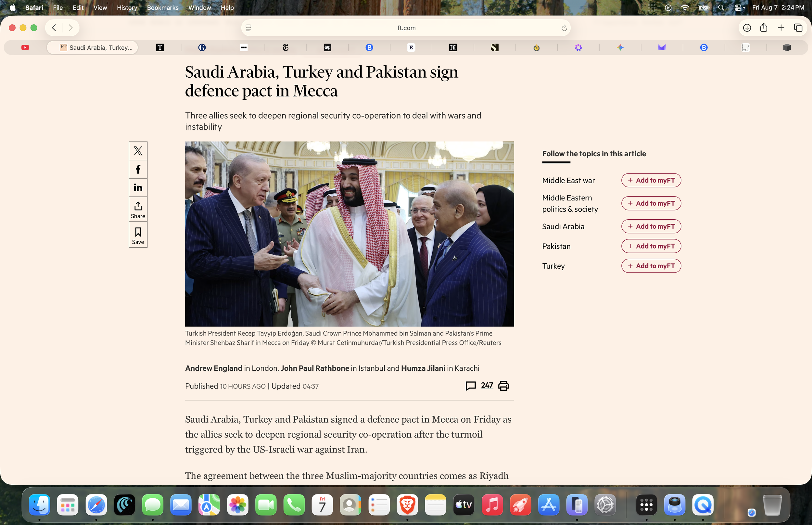
Task: Click the article photo of three leaders
Action: (x=349, y=234)
